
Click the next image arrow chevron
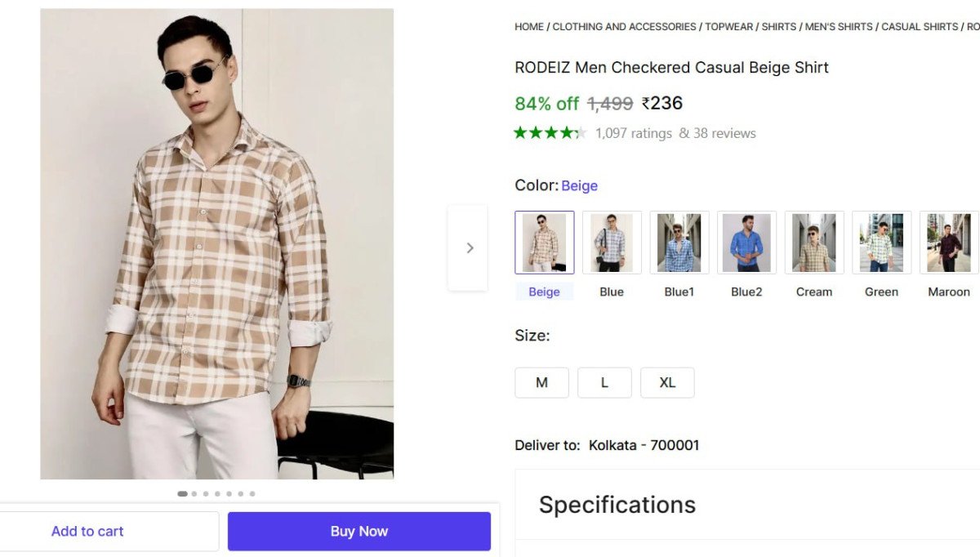point(470,248)
